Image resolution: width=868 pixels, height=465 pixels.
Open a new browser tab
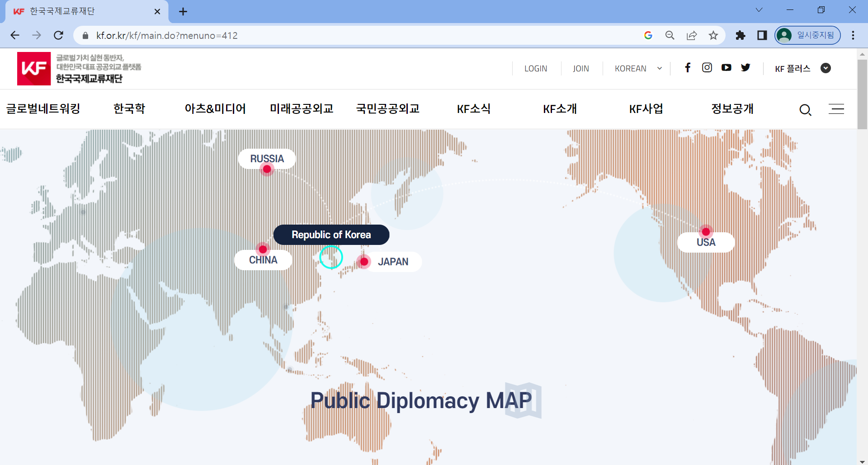click(183, 11)
